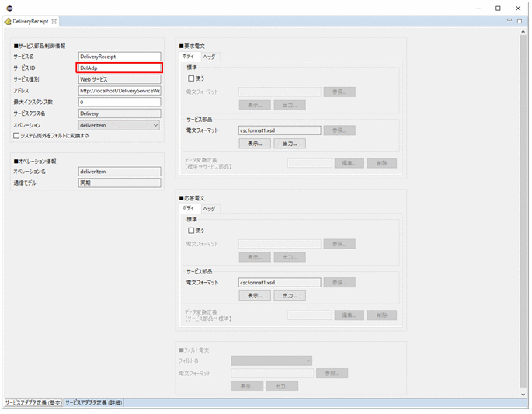Click 削除 button for 標準⇒サービス部品 conversion
This screenshot has width=532, height=414.
click(382, 163)
